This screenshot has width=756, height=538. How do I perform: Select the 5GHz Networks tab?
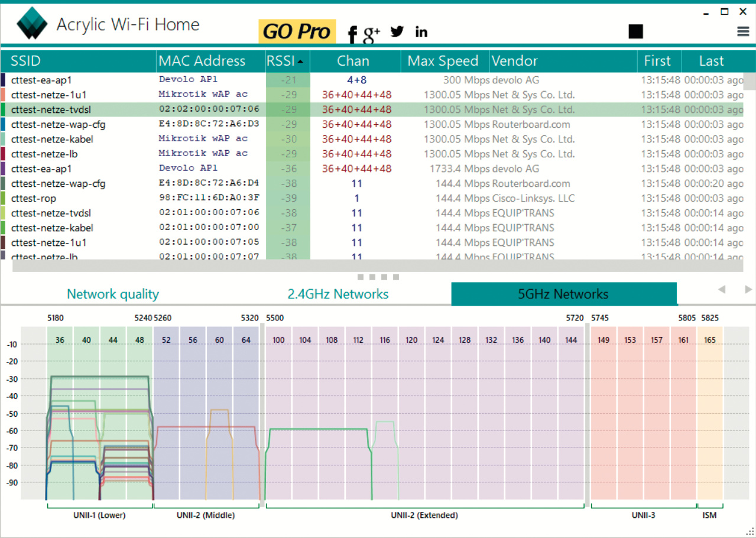point(564,294)
